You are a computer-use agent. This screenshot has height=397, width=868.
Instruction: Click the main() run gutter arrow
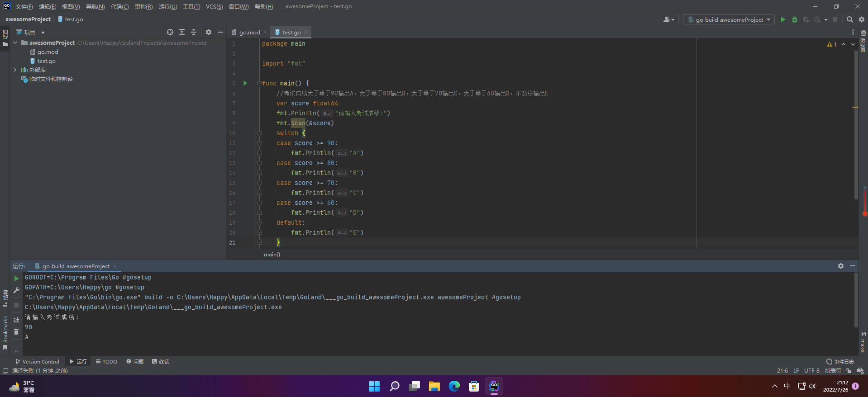(x=245, y=83)
